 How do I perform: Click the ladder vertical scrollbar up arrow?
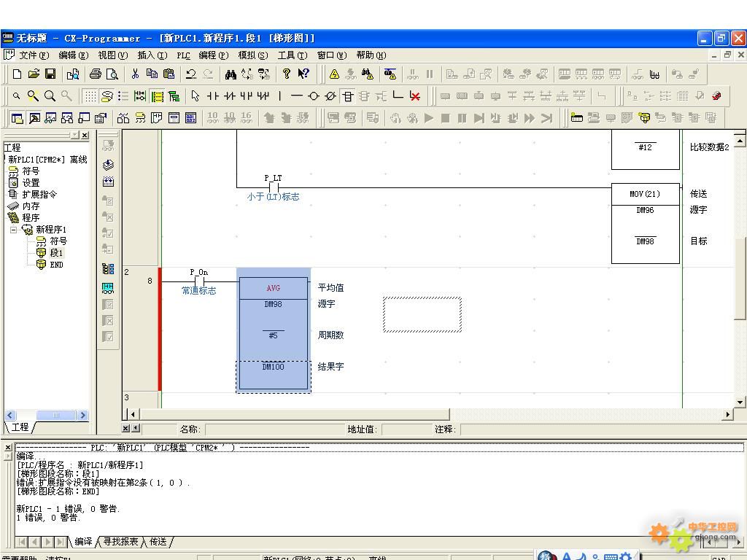click(740, 141)
